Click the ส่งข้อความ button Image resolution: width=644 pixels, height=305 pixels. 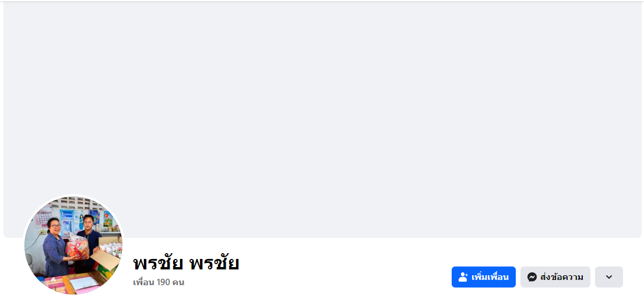click(x=555, y=277)
